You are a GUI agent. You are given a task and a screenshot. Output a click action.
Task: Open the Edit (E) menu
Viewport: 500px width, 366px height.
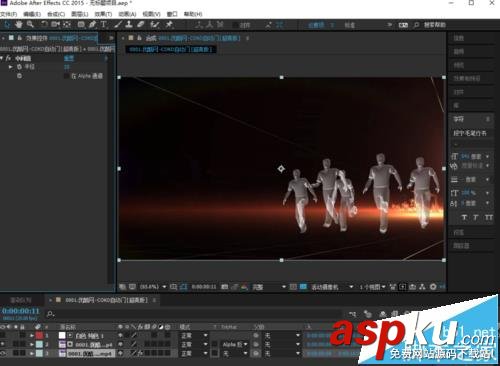(32, 14)
